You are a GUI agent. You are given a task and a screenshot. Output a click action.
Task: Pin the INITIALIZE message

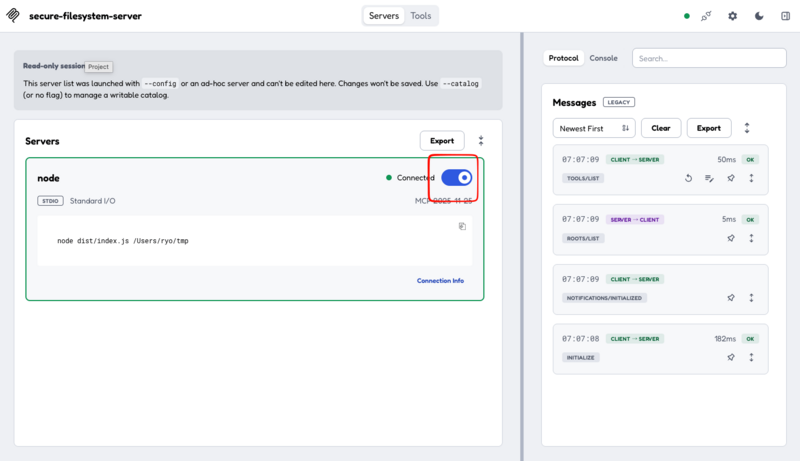coord(731,357)
